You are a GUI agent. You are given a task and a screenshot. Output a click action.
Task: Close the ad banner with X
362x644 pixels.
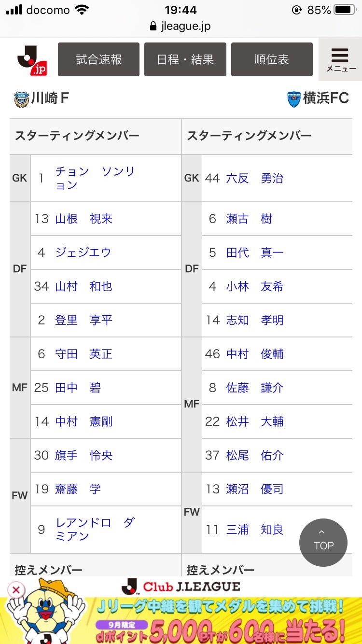pos(16,589)
